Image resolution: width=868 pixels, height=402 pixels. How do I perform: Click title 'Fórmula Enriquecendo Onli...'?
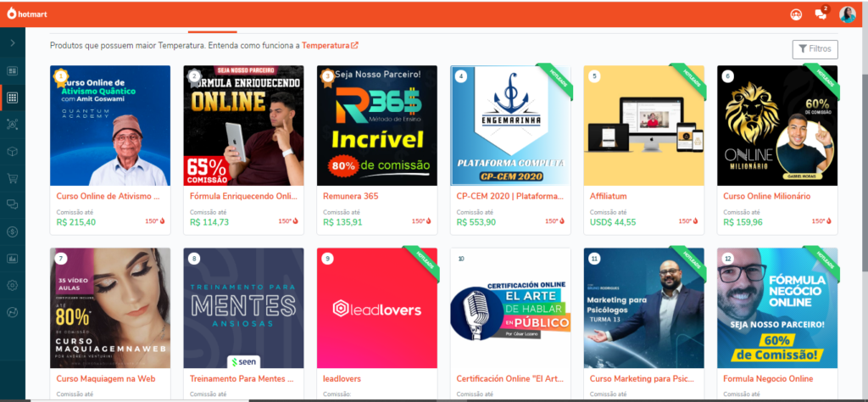243,196
